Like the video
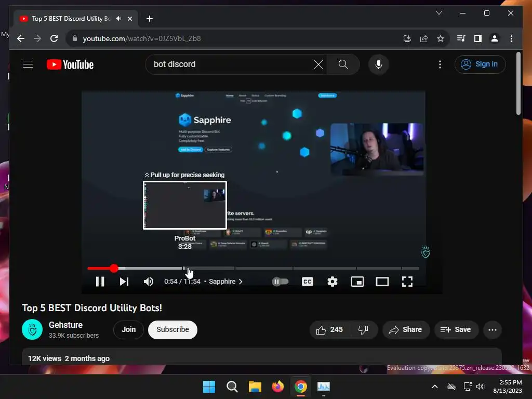This screenshot has width=532, height=399. coord(329,330)
